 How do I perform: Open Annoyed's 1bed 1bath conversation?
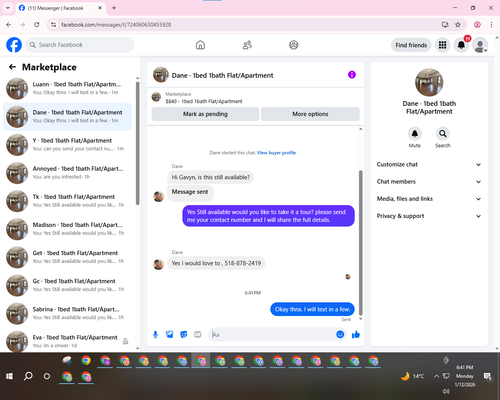coord(67,173)
